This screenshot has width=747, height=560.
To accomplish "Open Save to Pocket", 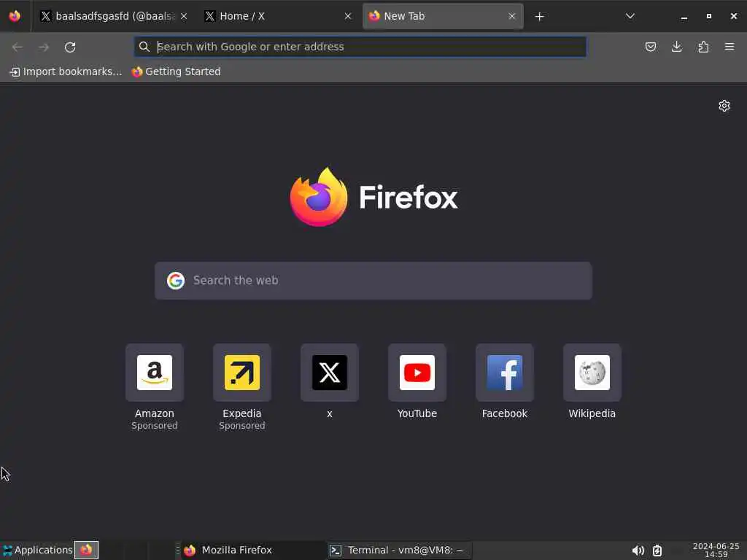I will click(x=650, y=47).
